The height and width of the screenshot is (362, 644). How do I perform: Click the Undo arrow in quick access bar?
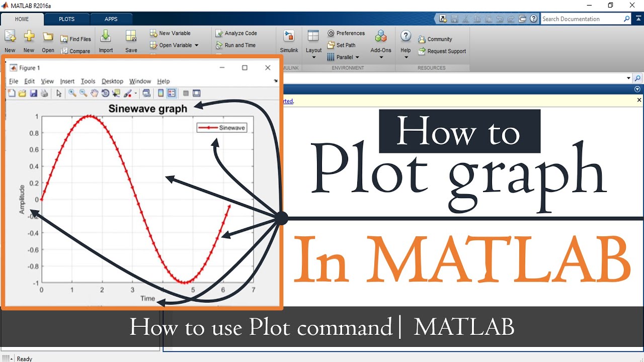click(500, 19)
